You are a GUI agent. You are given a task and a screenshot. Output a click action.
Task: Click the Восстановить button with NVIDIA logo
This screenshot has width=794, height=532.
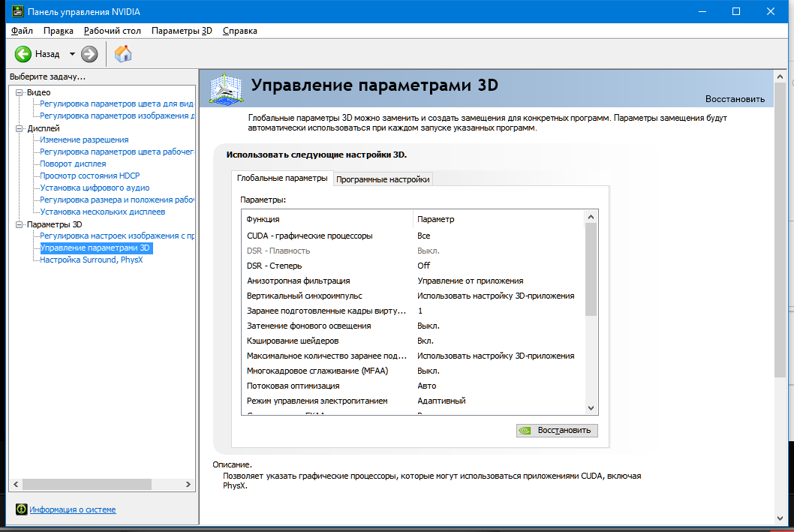[x=557, y=430]
